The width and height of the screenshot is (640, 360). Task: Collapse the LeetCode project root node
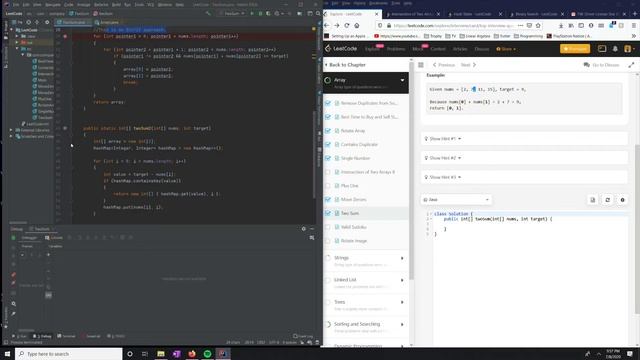click(11, 30)
